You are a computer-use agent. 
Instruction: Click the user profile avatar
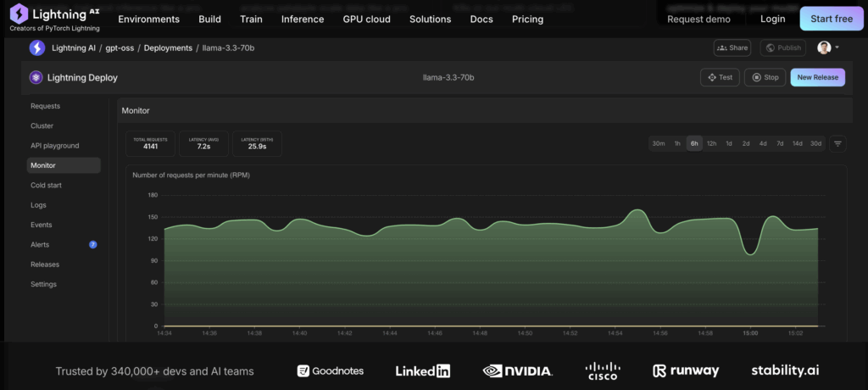[x=823, y=48]
